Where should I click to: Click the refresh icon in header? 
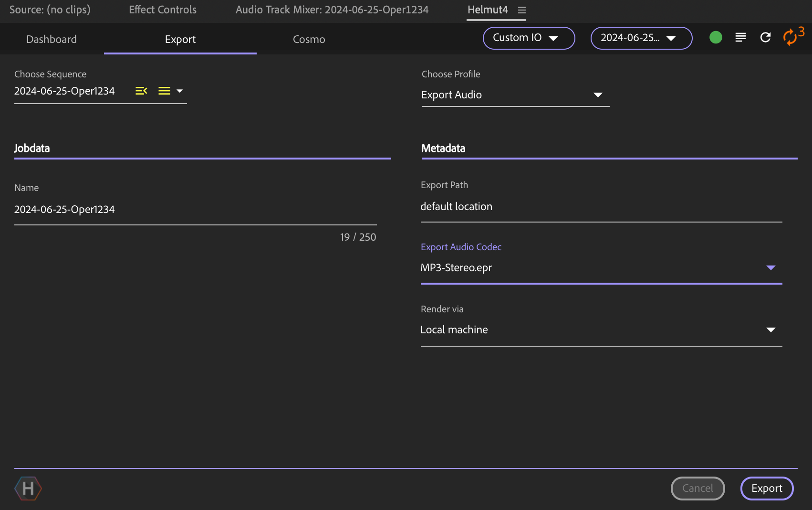pos(765,37)
